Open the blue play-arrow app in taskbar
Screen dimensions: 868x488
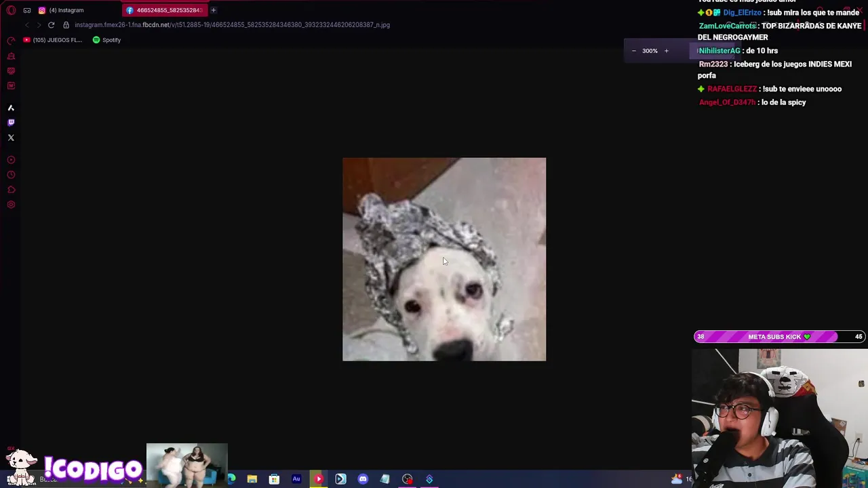(340, 479)
